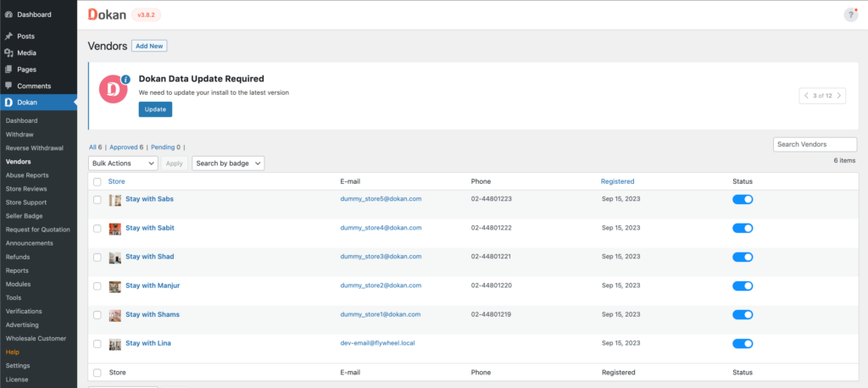Click the Dokan D icon in sidebar

8,103
